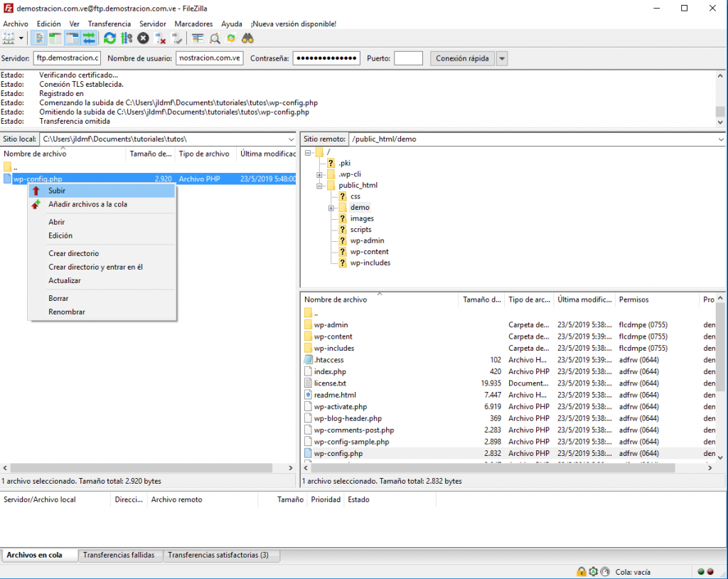This screenshot has width=728, height=579.
Task: Click the speed limits gauge icon
Action: [604, 572]
